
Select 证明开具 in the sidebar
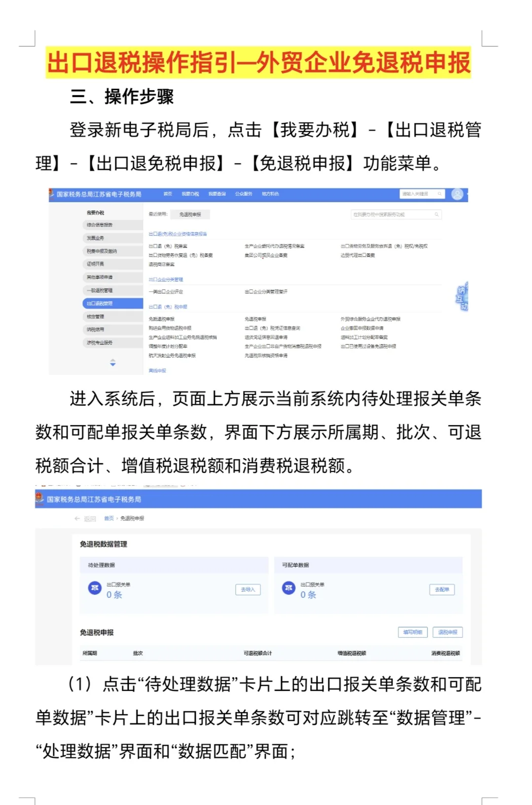(x=112, y=264)
